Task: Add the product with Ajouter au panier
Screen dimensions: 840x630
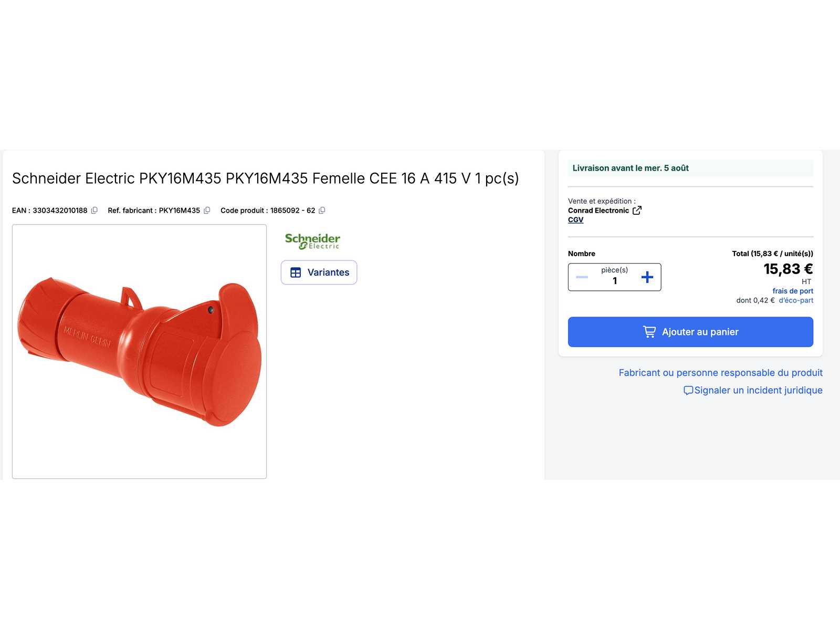Action: click(x=690, y=332)
